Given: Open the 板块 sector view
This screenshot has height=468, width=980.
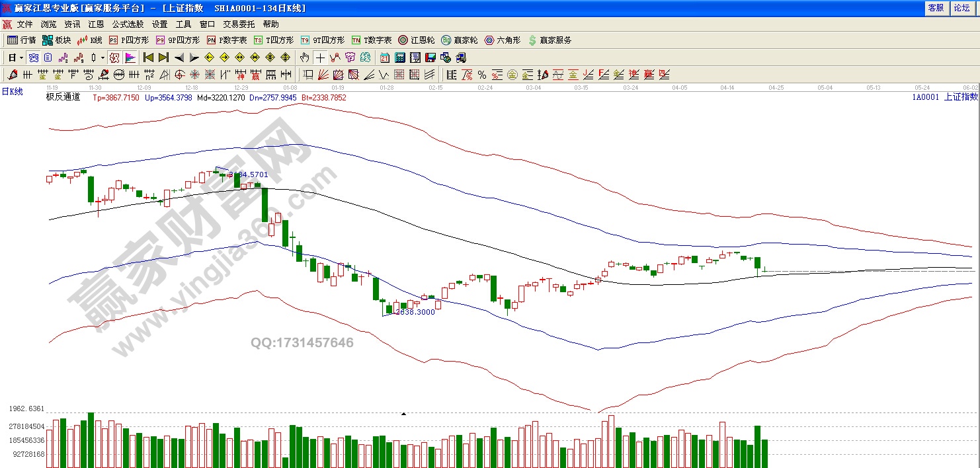Looking at the screenshot, I should [57, 40].
